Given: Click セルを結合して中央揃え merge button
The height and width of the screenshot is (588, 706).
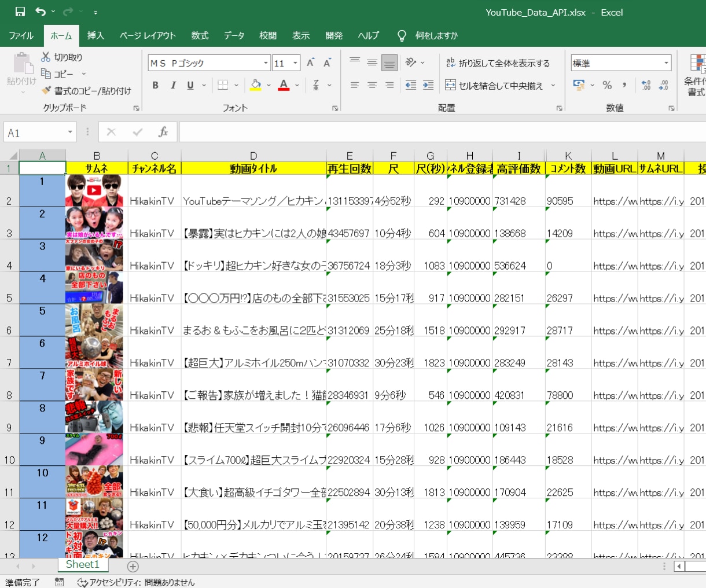Looking at the screenshot, I should [494, 86].
